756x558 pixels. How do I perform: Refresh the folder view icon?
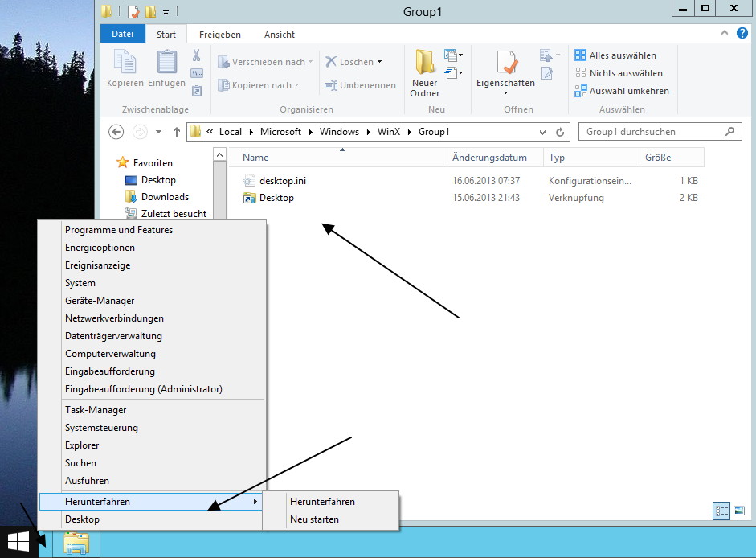click(x=560, y=132)
